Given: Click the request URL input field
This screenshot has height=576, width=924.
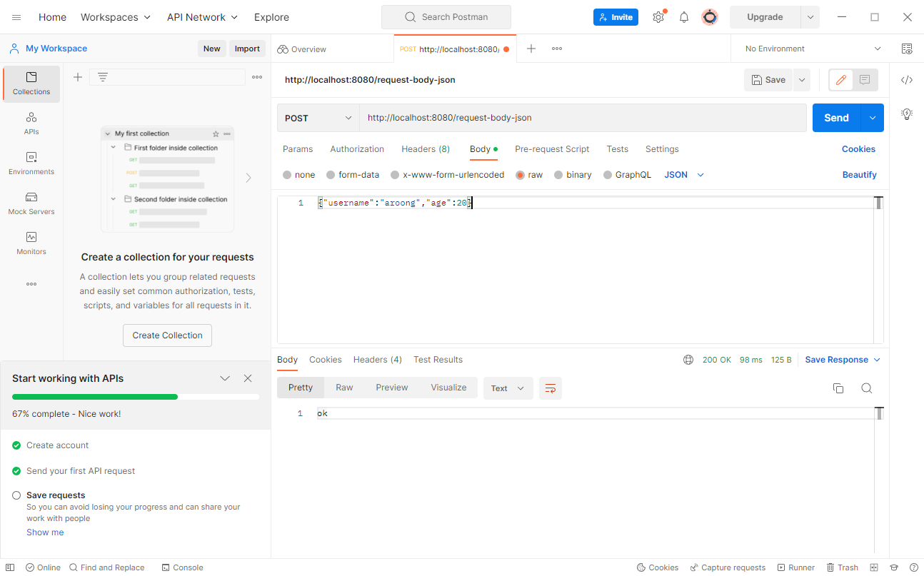Looking at the screenshot, I should coord(583,118).
